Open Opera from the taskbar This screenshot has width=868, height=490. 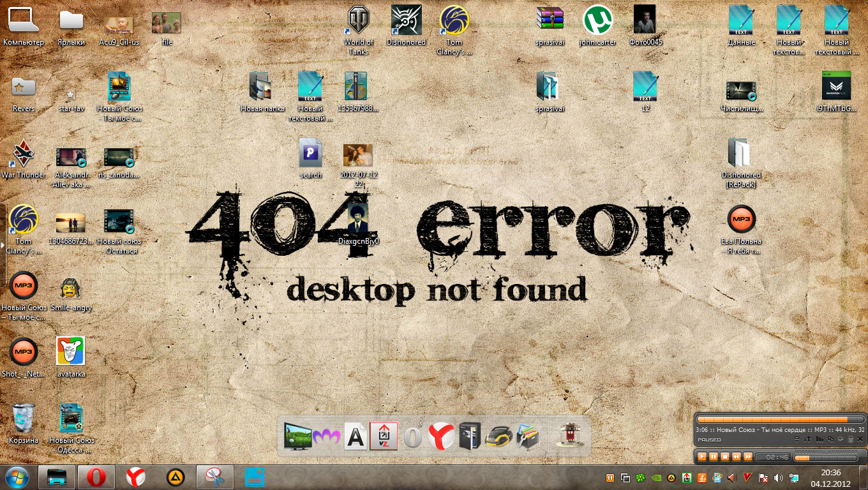96,477
